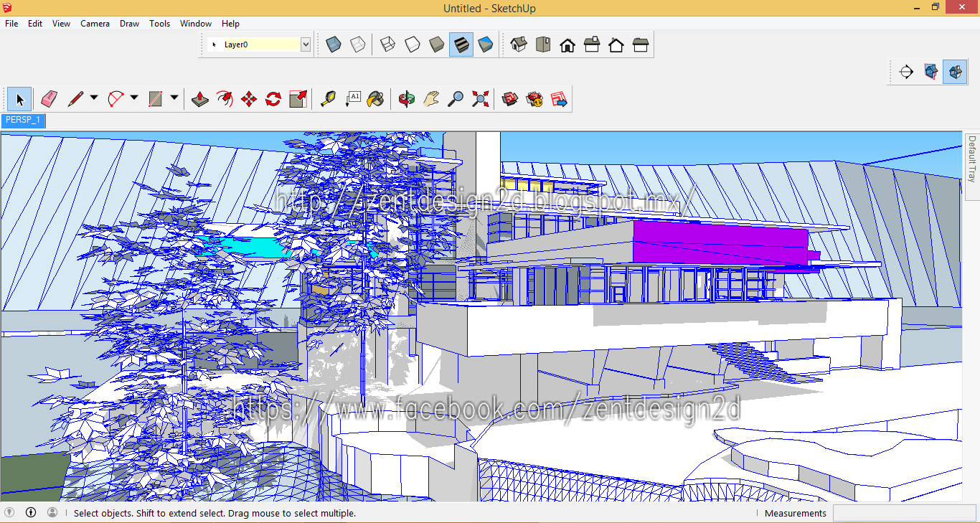Select the Rectangle shape tool
Image resolution: width=980 pixels, height=523 pixels.
[156, 99]
